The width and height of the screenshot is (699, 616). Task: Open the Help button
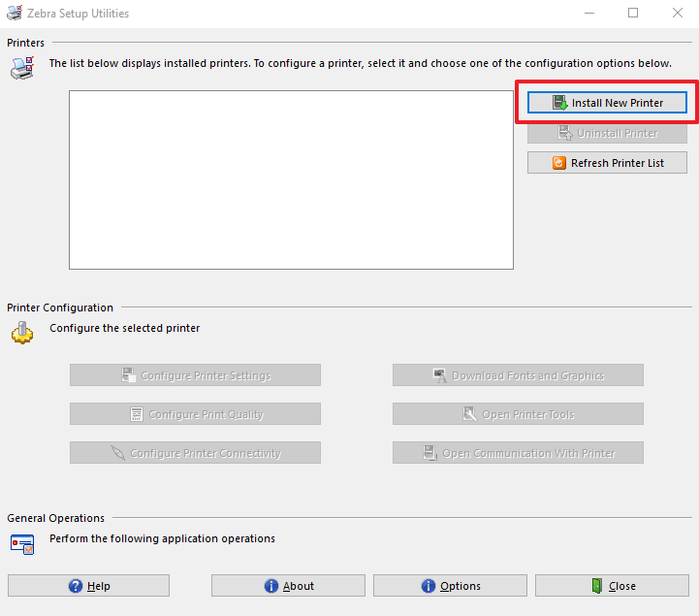[88, 586]
